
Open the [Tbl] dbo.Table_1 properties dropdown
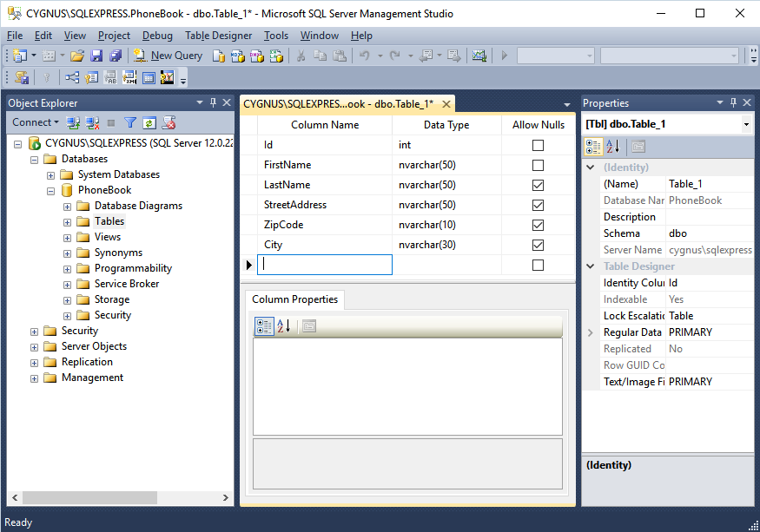point(746,124)
